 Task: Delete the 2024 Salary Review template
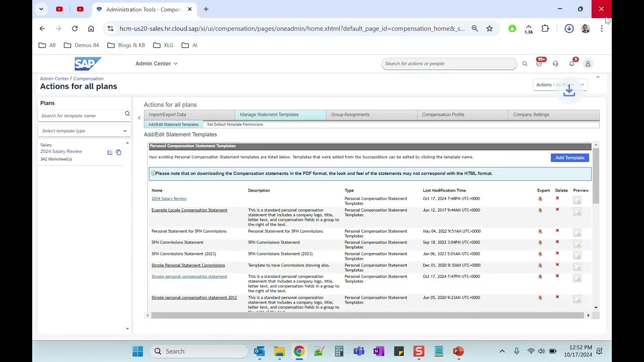[557, 199]
